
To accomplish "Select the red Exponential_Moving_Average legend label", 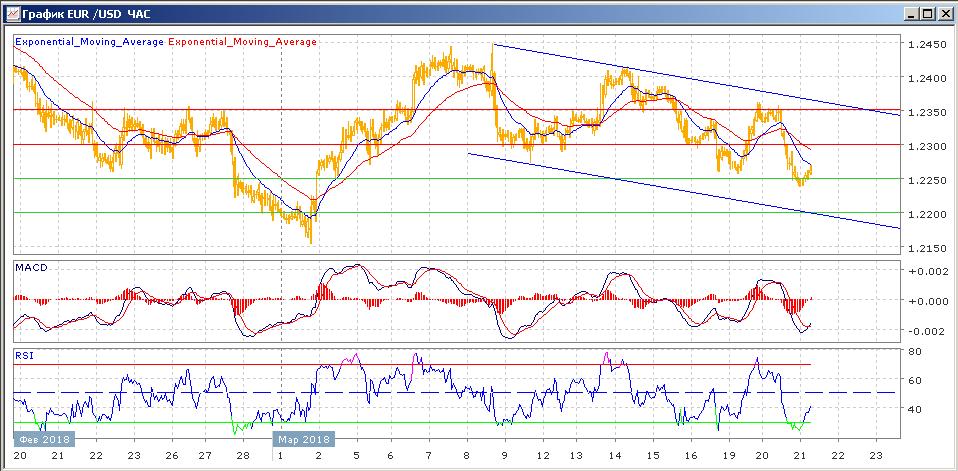I will pyautogui.click(x=243, y=42).
